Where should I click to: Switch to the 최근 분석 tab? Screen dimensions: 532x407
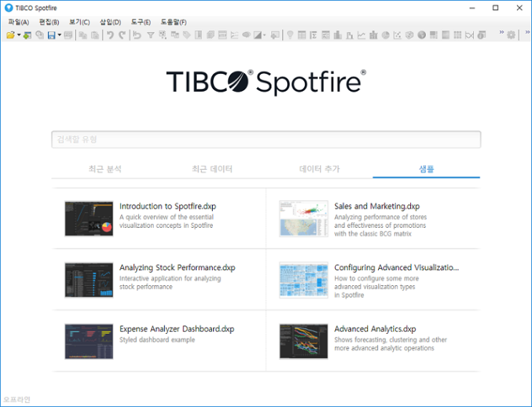(105, 168)
